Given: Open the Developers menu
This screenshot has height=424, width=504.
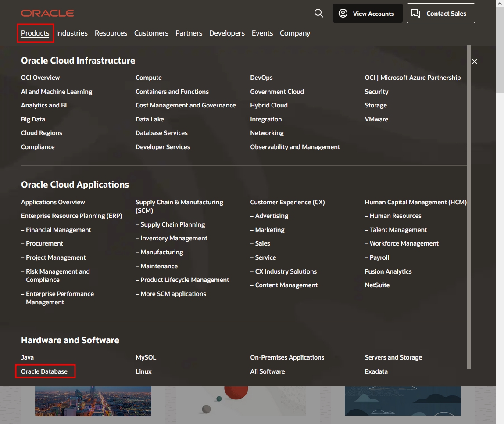Looking at the screenshot, I should [227, 33].
